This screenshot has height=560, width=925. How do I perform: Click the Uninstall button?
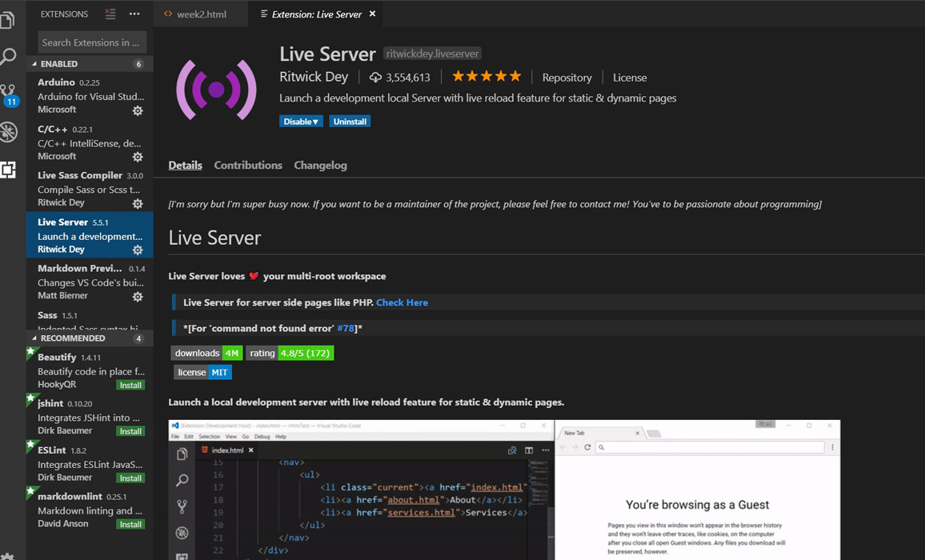tap(350, 122)
